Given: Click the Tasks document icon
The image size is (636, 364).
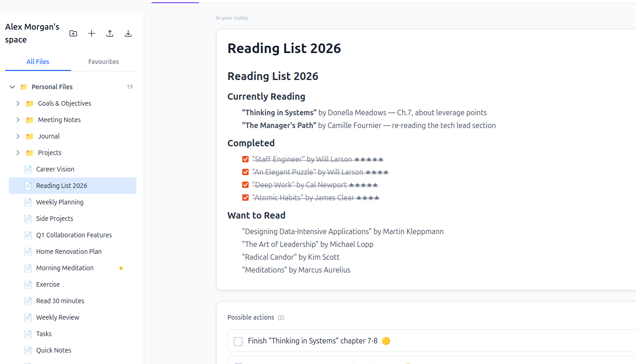Looking at the screenshot, I should [28, 334].
